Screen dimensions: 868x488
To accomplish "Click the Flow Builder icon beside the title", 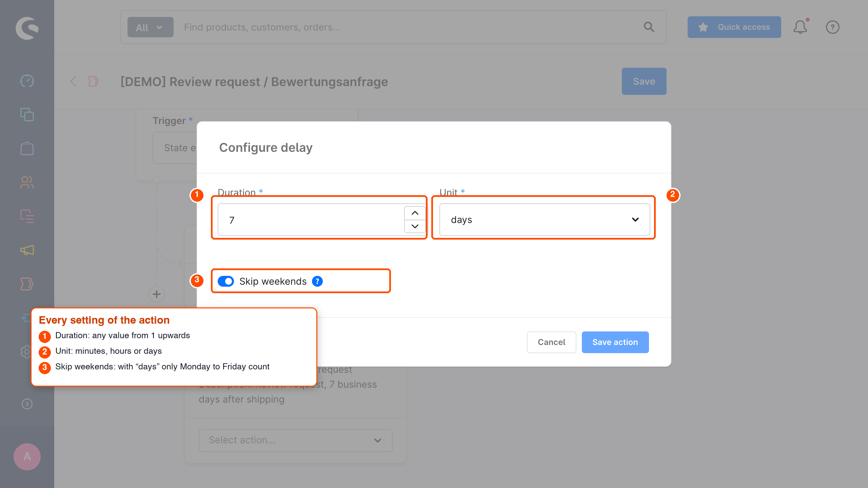I will tap(93, 81).
